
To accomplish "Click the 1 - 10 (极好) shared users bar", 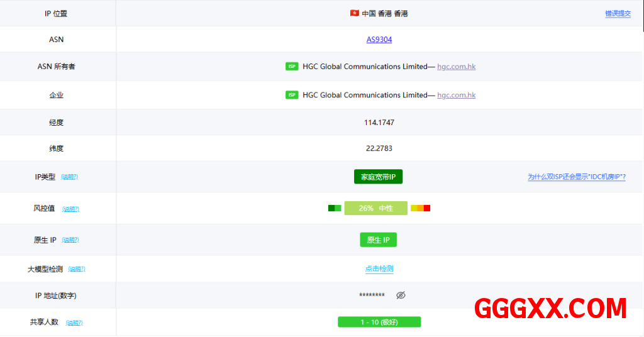I will coord(379,322).
